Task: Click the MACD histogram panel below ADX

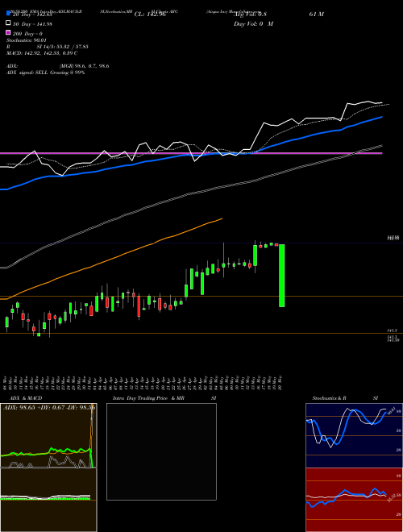Action: click(48, 500)
